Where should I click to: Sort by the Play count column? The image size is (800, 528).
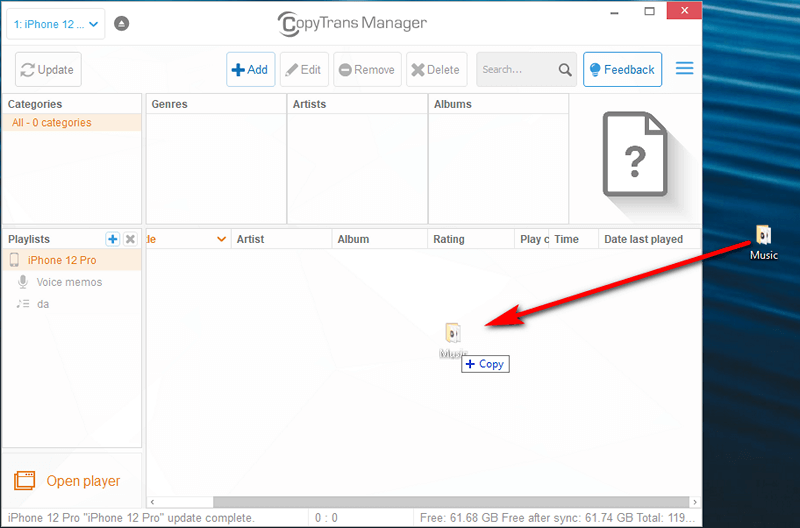pyautogui.click(x=534, y=239)
